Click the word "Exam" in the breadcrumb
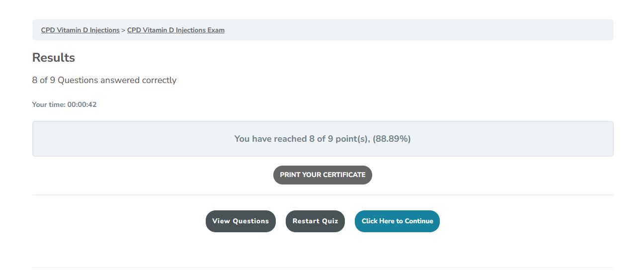 pyautogui.click(x=216, y=30)
